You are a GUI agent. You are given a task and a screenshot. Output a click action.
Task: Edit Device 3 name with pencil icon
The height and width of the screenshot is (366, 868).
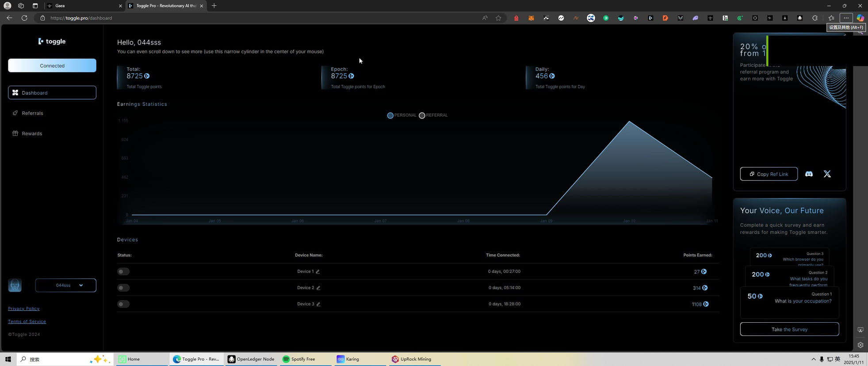(318, 304)
